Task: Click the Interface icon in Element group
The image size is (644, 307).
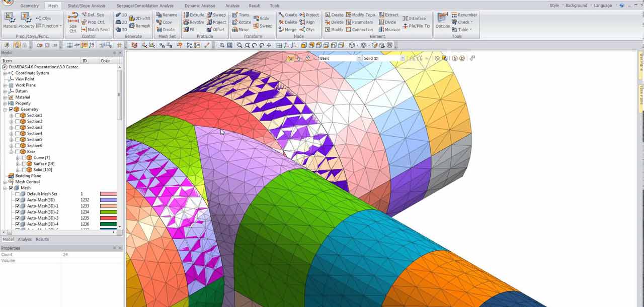Action: tap(415, 18)
